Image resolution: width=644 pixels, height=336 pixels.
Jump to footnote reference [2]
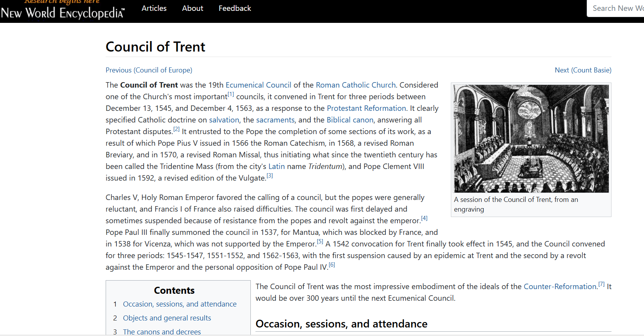tap(176, 129)
